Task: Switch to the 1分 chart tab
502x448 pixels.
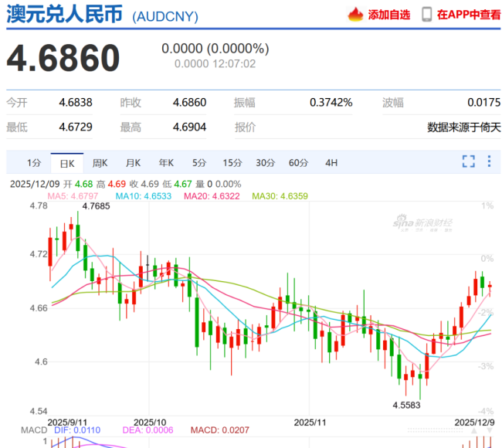Action: click(33, 162)
